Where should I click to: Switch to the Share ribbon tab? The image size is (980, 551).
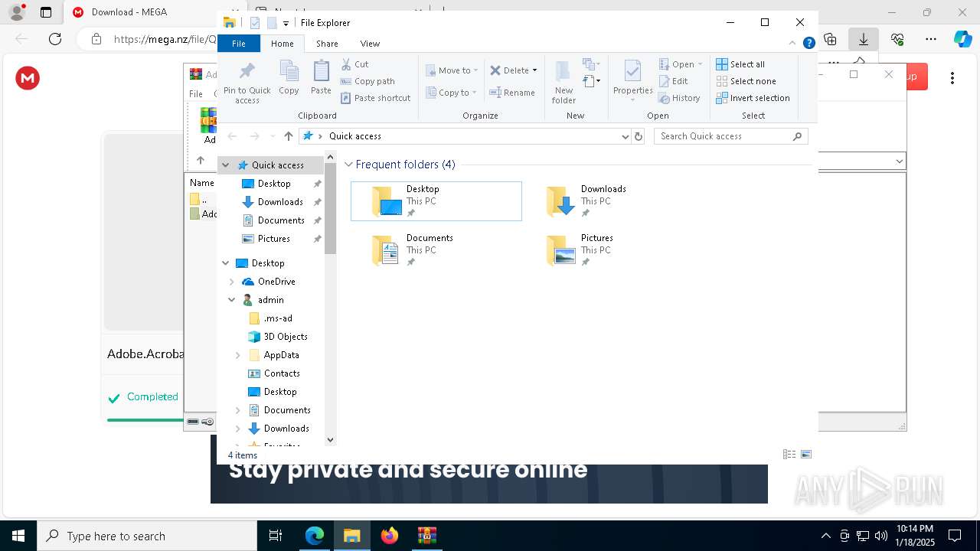[x=327, y=44]
